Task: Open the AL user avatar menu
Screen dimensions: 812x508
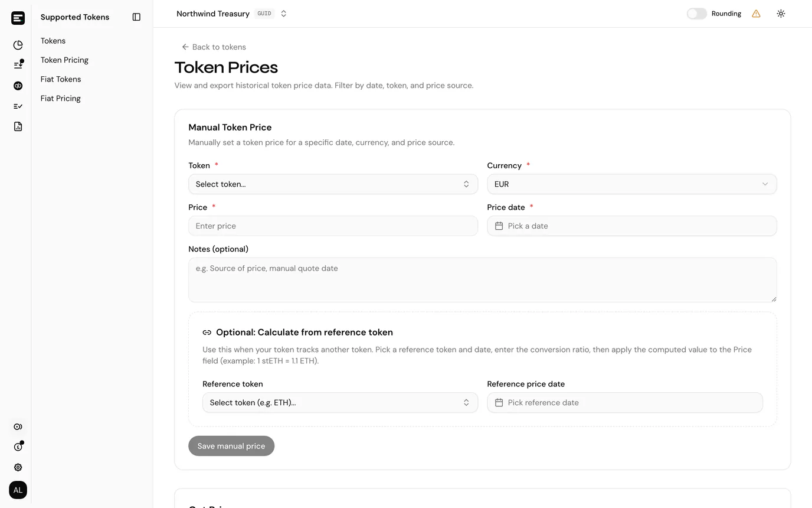Action: tap(18, 490)
